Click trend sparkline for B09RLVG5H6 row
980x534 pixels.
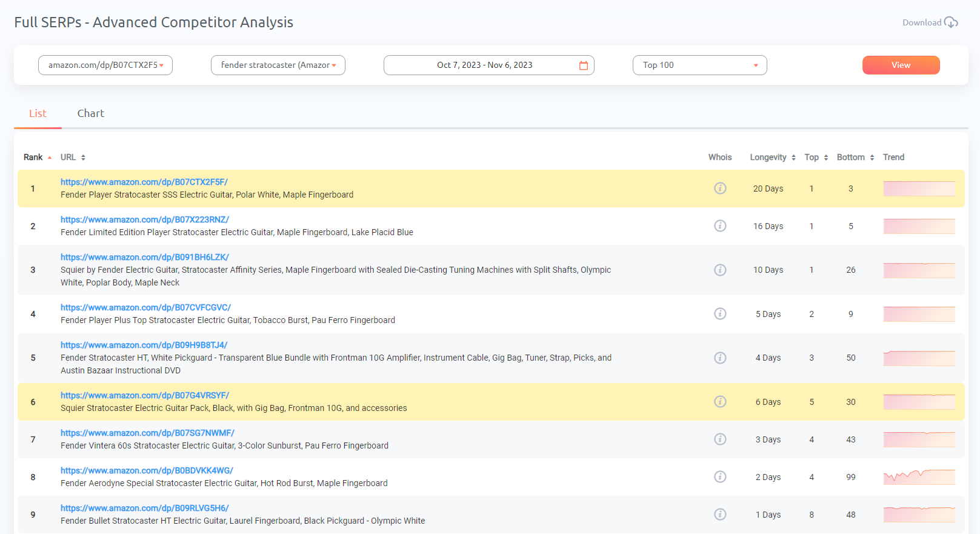(x=919, y=515)
